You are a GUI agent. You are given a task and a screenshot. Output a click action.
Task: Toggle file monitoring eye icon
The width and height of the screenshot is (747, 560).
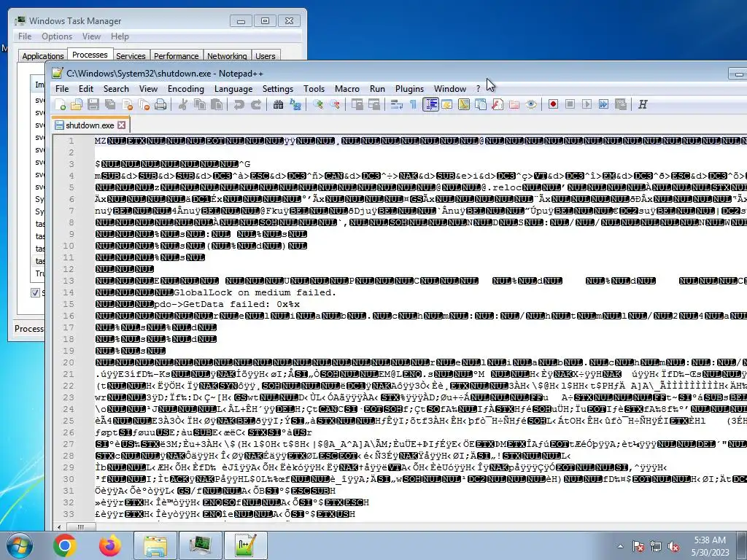coord(531,105)
